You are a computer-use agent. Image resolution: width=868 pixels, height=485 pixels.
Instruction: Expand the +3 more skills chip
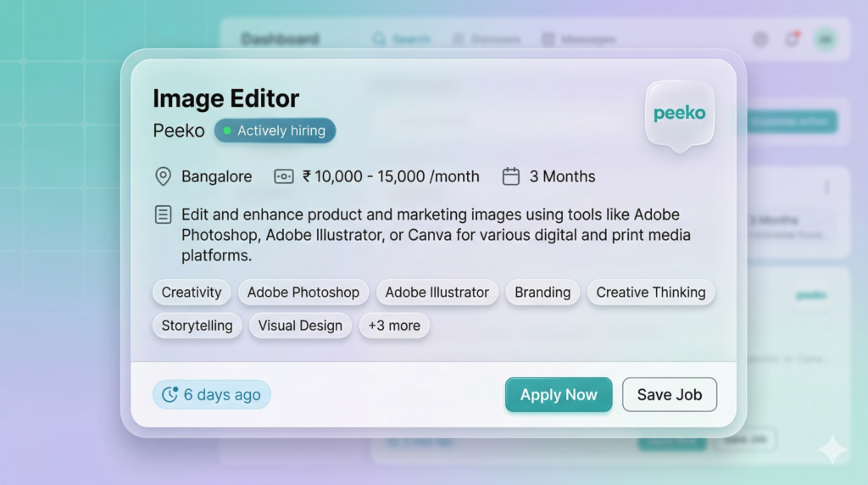(394, 326)
